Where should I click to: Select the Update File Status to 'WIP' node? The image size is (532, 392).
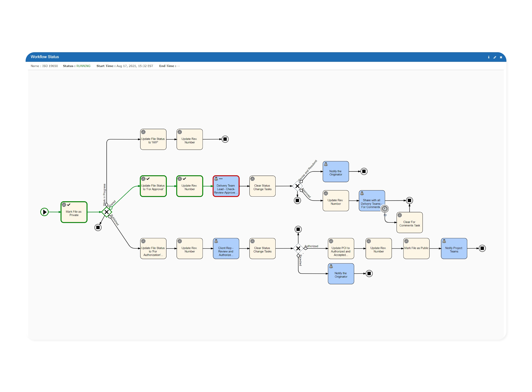[x=153, y=139]
